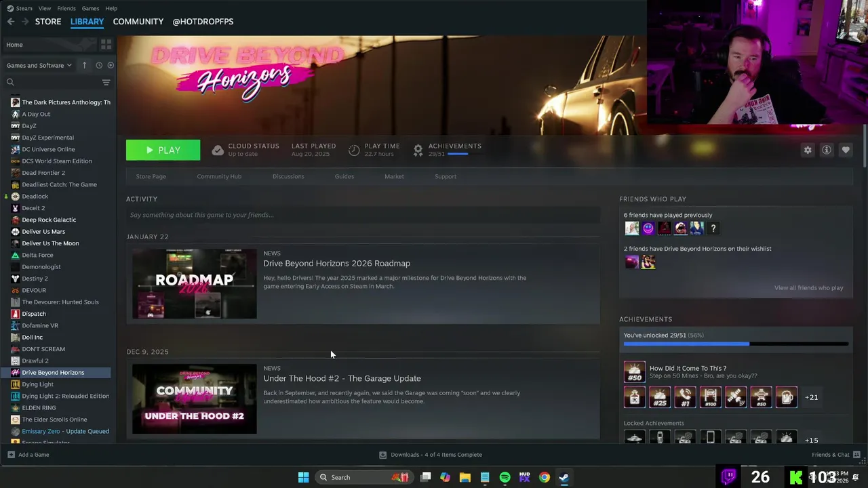
Task: Click the Friends & Chat icon
Action: [856, 455]
